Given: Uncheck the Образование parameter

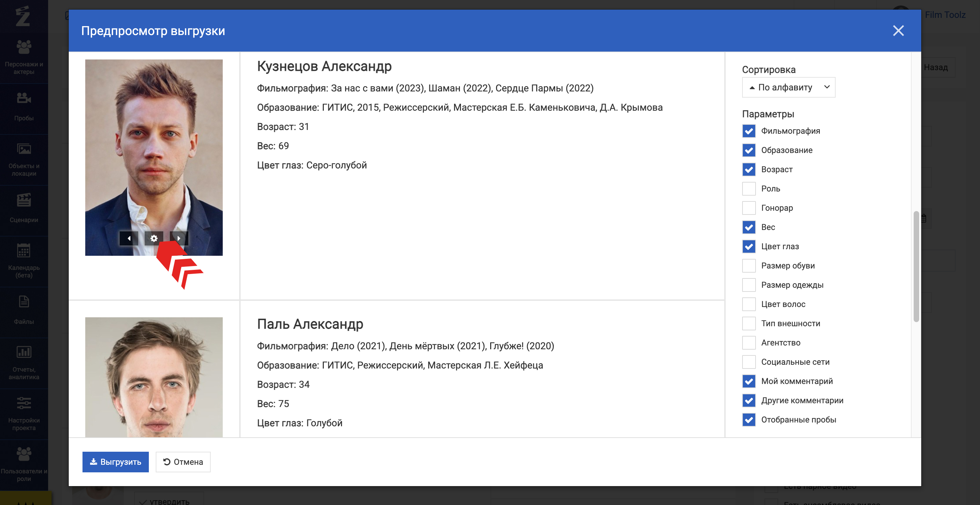Looking at the screenshot, I should (749, 150).
